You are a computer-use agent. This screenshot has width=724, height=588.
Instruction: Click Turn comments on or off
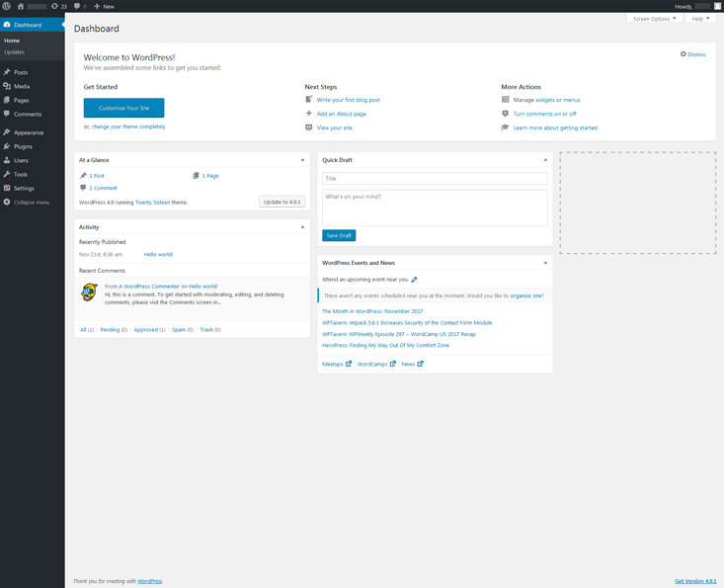coord(545,114)
